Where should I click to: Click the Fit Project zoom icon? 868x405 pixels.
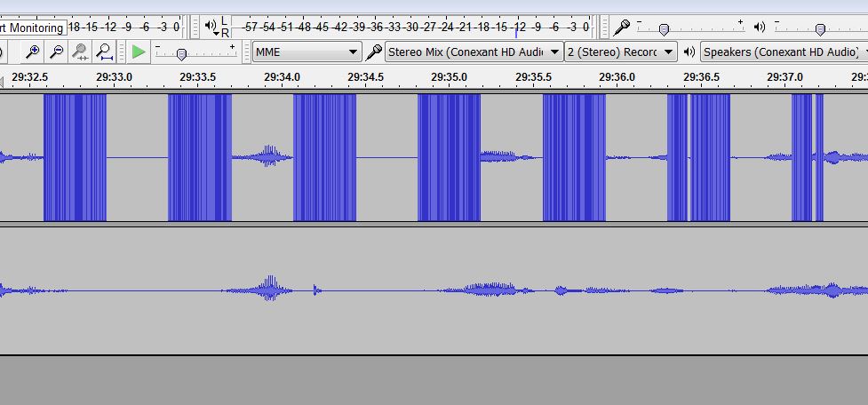[x=104, y=52]
